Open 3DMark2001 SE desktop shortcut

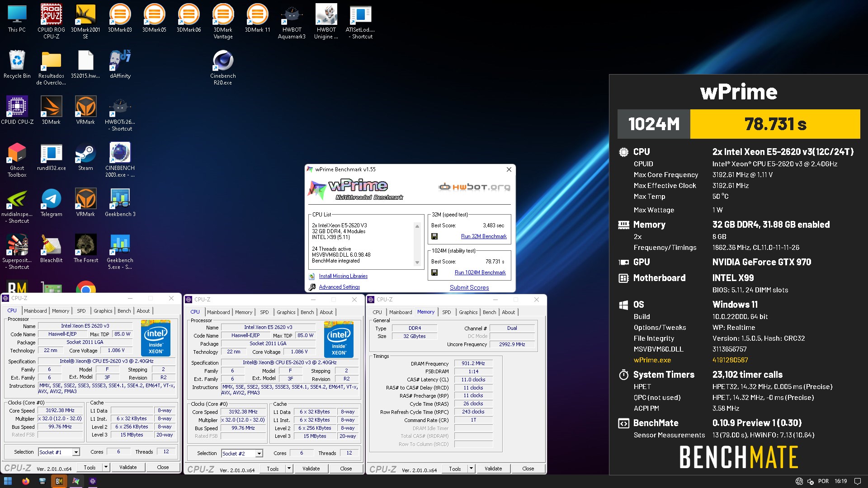tap(85, 21)
